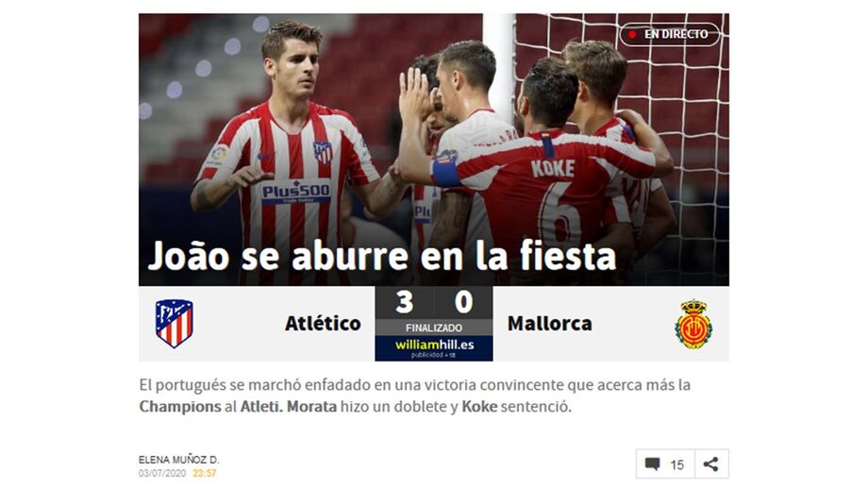Select the Atlético team name
The height and width of the screenshot is (489, 868).
(323, 324)
